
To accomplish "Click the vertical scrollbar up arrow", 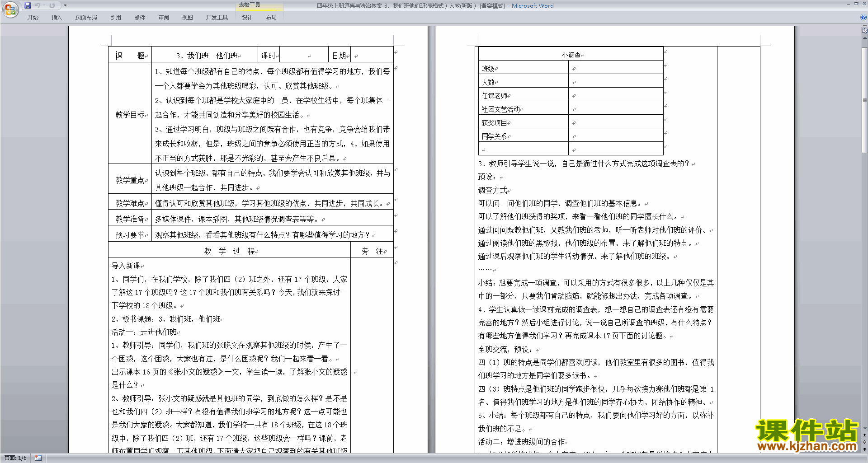I will click(864, 37).
